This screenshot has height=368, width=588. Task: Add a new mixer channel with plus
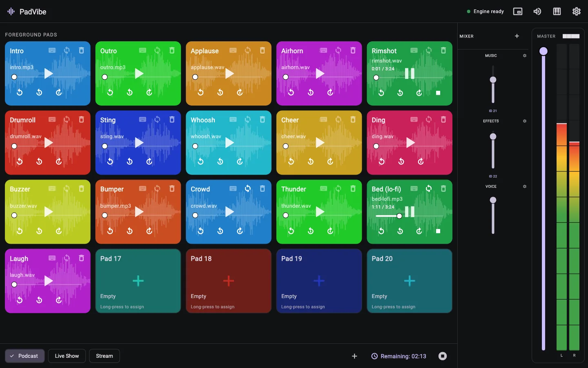point(517,36)
